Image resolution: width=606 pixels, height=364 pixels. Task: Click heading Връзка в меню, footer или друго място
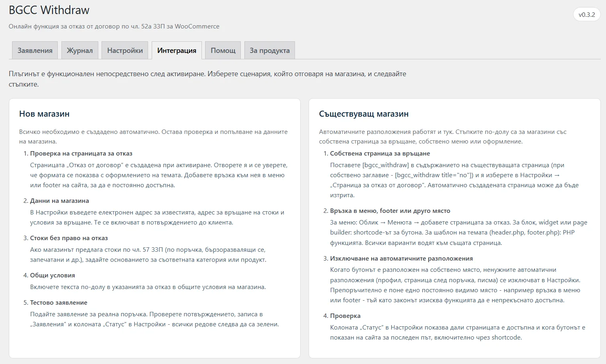point(390,210)
